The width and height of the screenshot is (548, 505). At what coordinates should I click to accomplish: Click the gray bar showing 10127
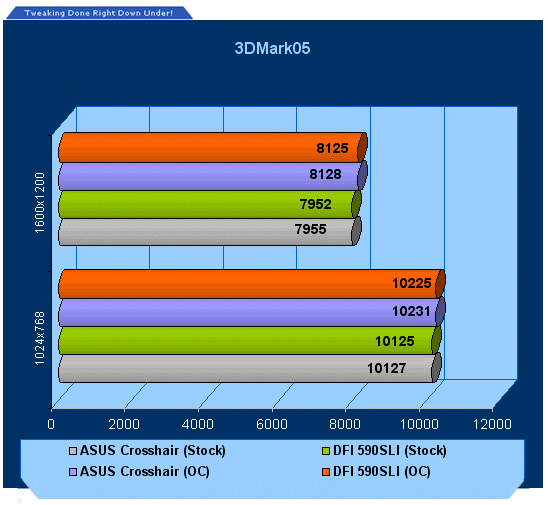[250, 368]
